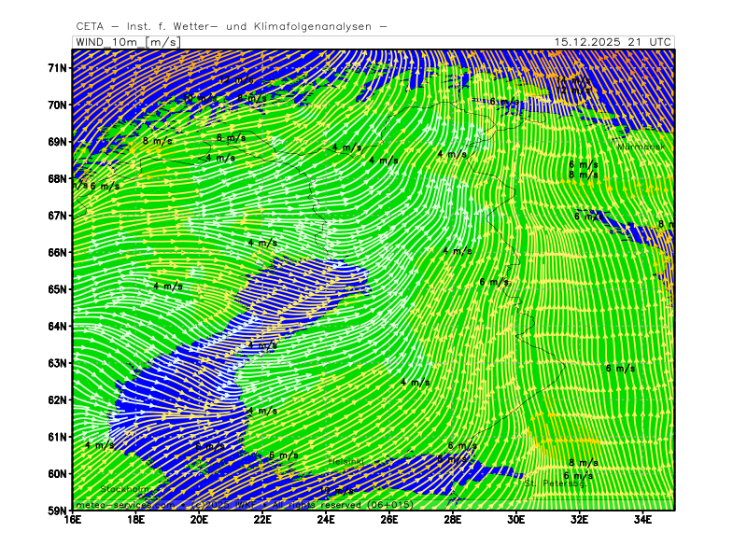Click the 16E longitude axis label
The image size is (747, 560).
(73, 521)
